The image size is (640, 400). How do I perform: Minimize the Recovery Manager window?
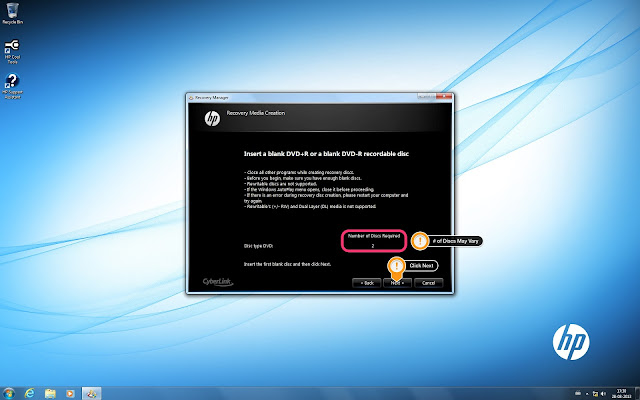[x=422, y=97]
